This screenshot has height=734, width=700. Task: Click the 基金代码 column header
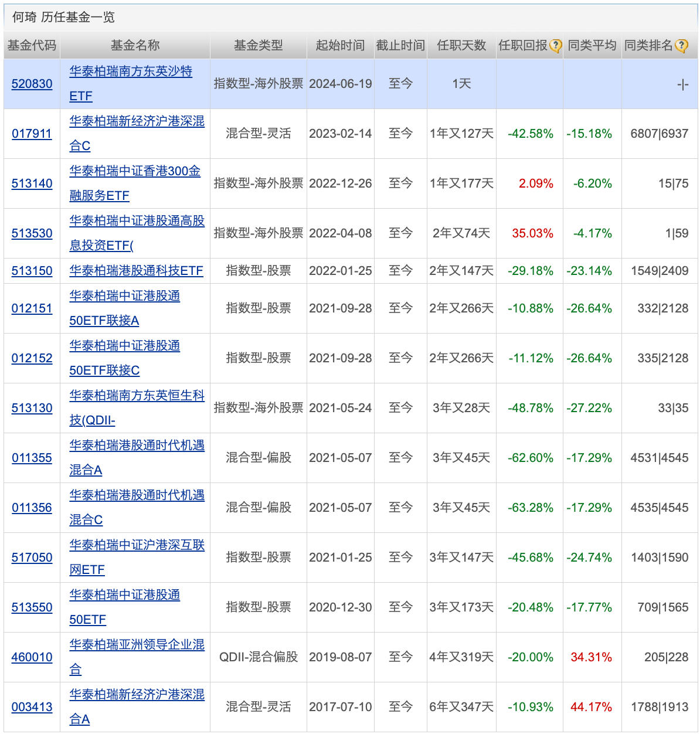point(32,46)
